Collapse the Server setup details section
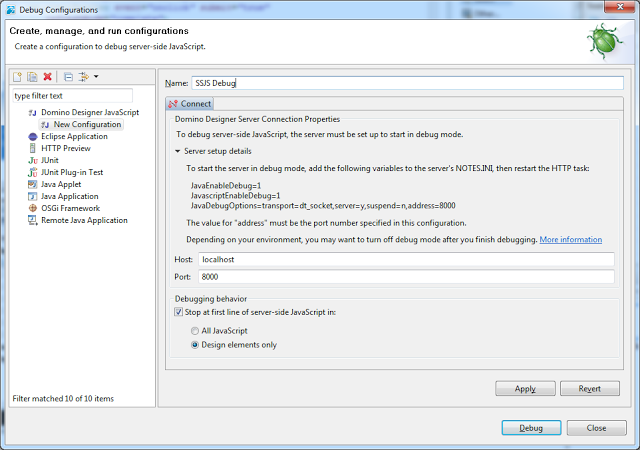Viewport: 640px width, 450px height. [177, 151]
